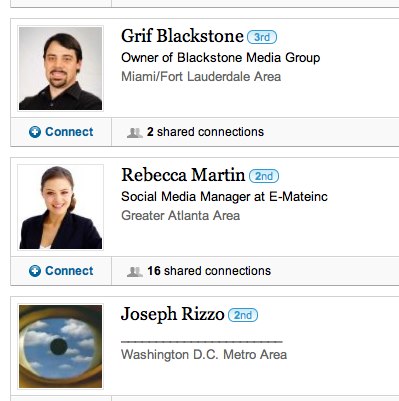Open Grif Blackstone's profile name link
This screenshot has height=401, width=399.
pyautogui.click(x=182, y=36)
